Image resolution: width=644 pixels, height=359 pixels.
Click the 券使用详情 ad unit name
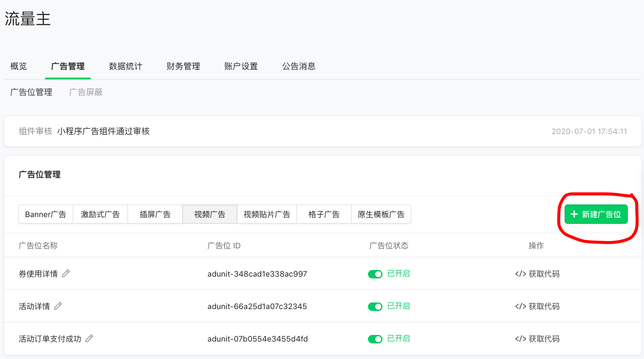[38, 274]
